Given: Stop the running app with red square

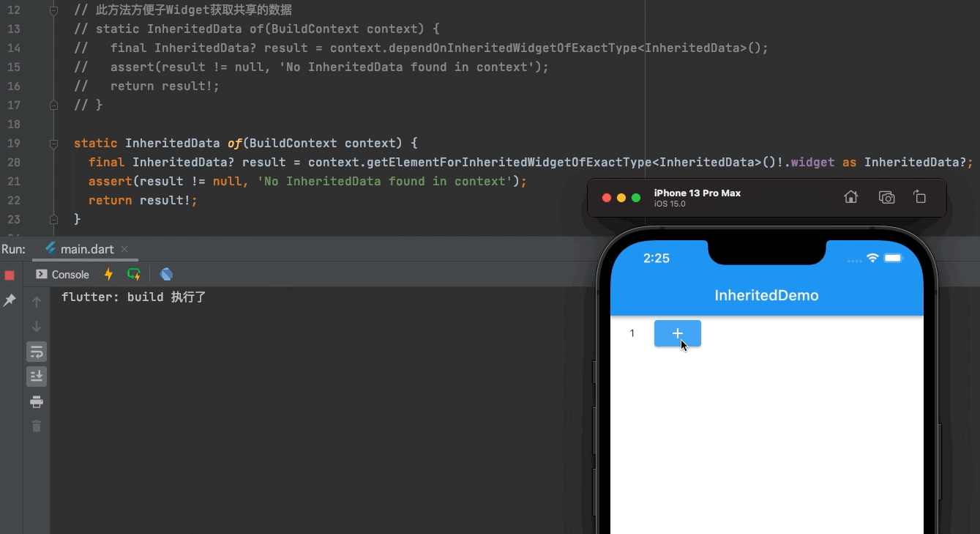Looking at the screenshot, I should point(10,275).
